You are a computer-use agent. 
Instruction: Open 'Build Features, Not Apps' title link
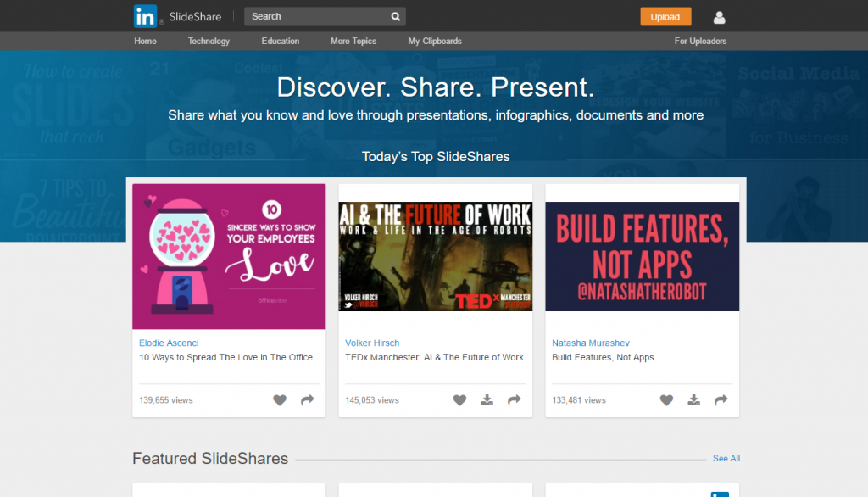tap(603, 357)
